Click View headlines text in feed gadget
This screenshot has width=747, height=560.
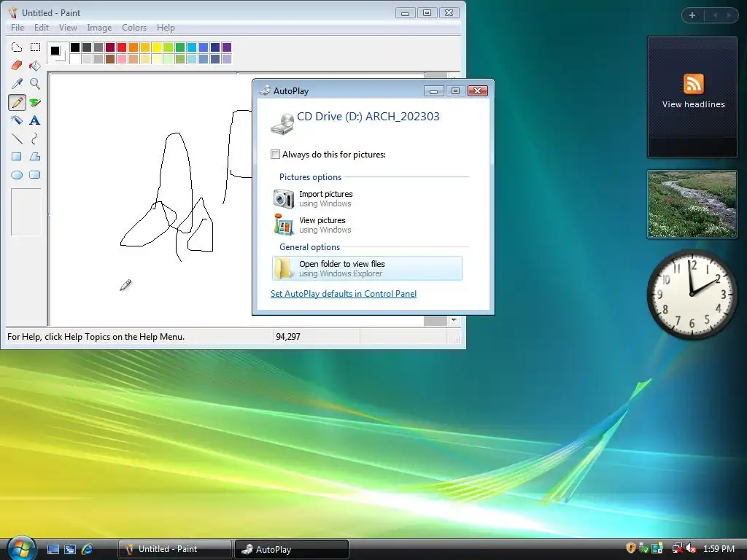point(693,104)
